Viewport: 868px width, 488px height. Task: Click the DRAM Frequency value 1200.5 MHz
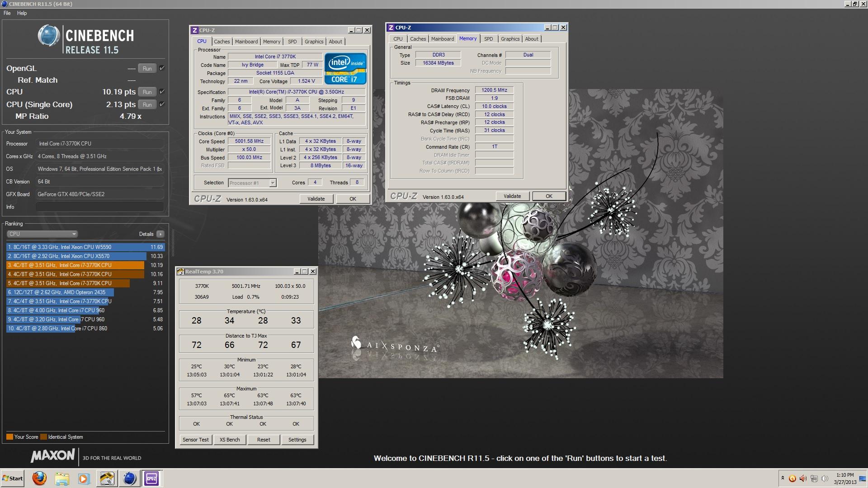point(494,90)
